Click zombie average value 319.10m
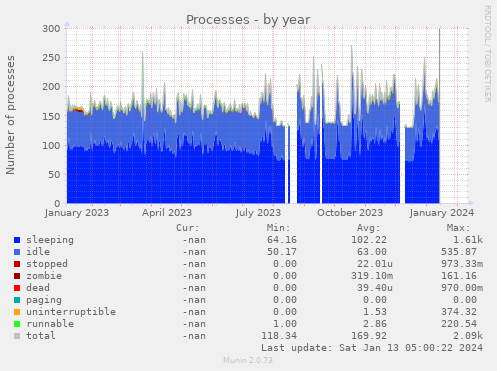The height and width of the screenshot is (371, 497). coord(372,276)
